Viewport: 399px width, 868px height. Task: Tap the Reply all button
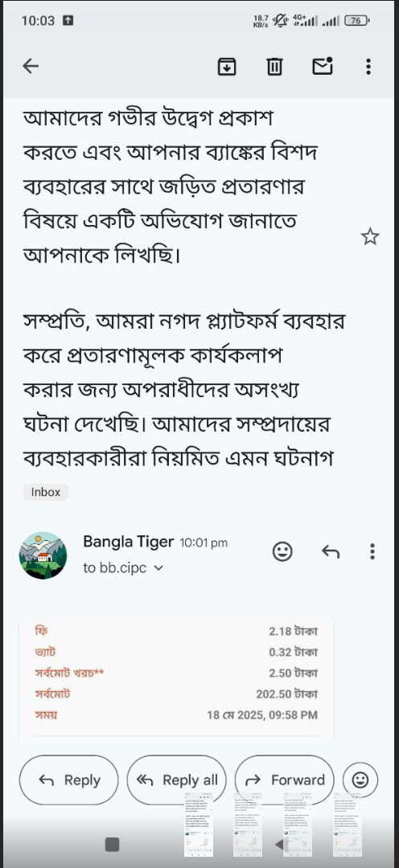176,780
